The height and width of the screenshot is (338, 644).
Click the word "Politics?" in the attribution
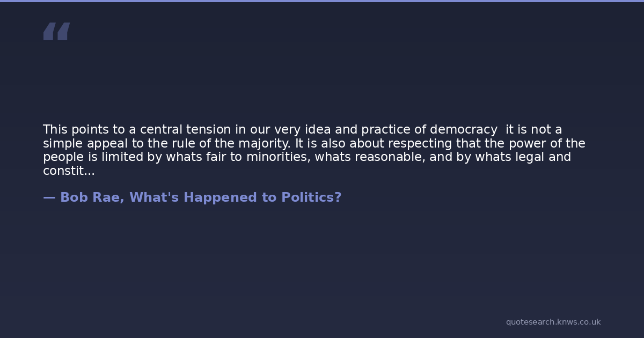point(312,197)
